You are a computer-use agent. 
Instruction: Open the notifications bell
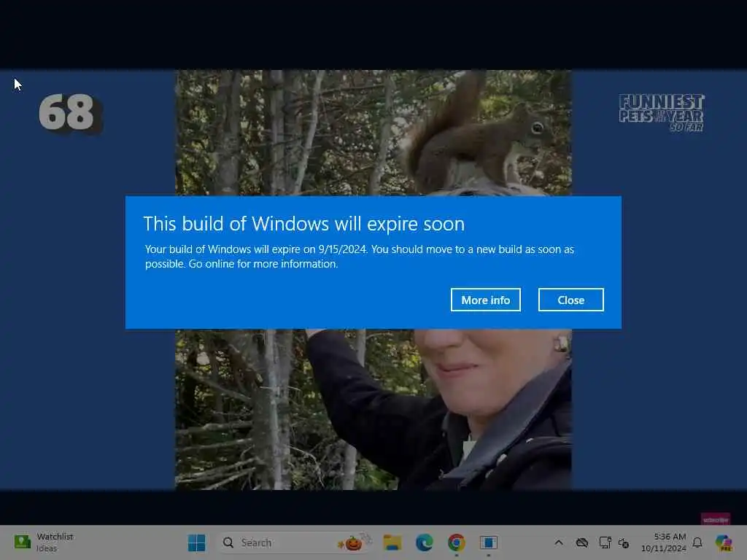click(697, 542)
